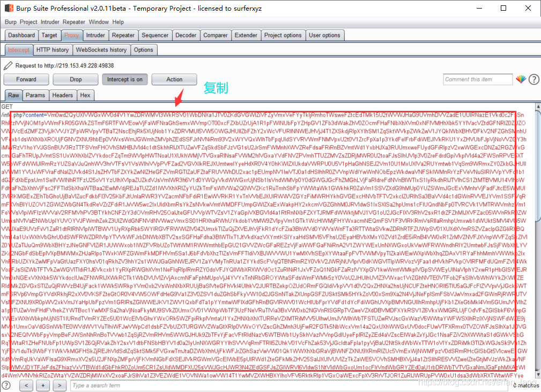Viewport: 541px width, 392px height.
Task: Toggle the Intercept is on button
Action: tap(124, 79)
